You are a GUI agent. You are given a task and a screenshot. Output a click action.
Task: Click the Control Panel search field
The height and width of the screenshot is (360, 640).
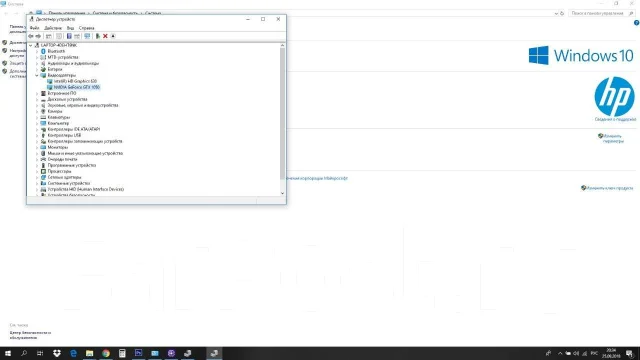pyautogui.click(x=601, y=13)
